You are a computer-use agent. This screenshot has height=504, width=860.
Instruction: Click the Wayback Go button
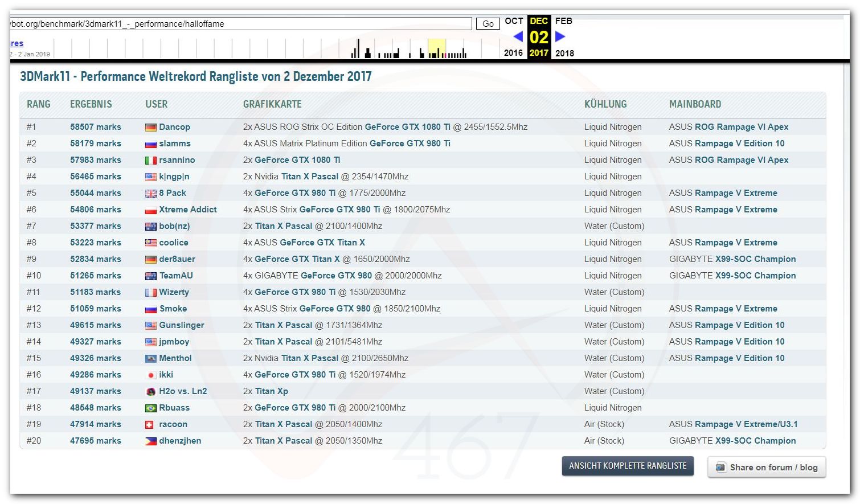[488, 24]
